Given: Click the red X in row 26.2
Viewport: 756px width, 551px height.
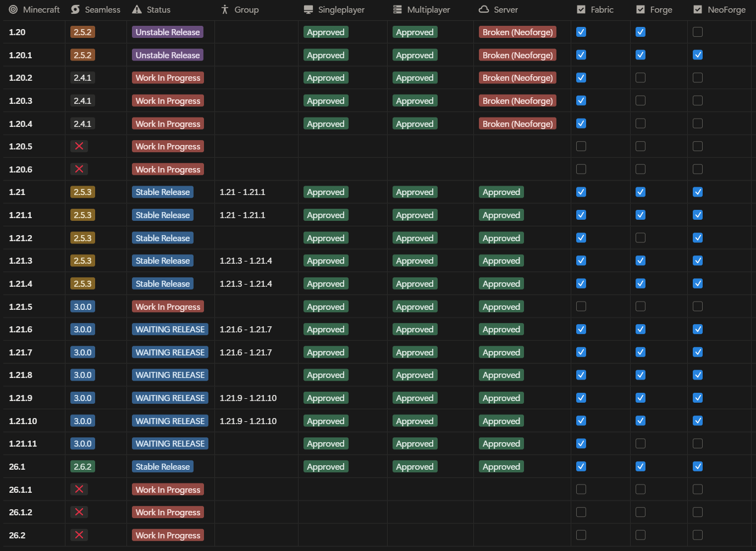Looking at the screenshot, I should click(x=79, y=535).
